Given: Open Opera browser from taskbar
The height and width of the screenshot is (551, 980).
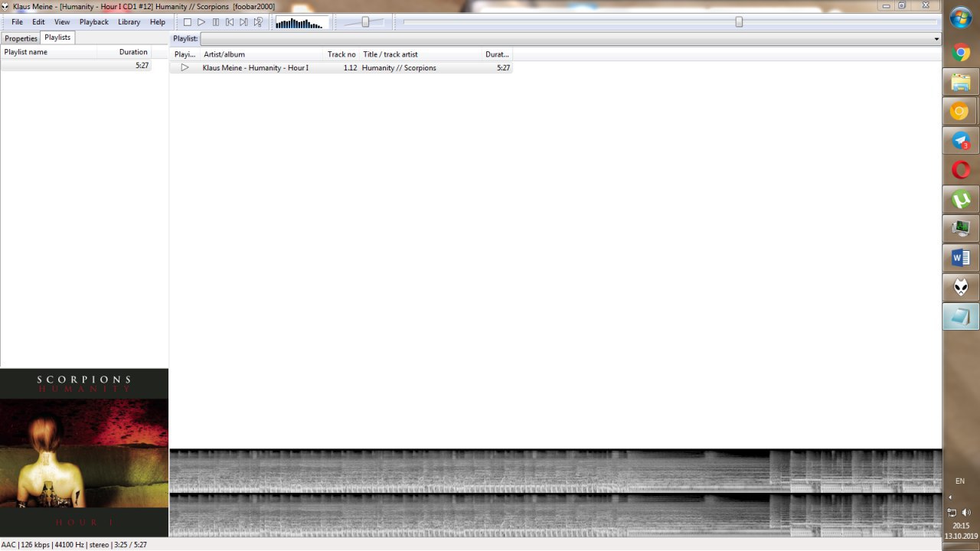Looking at the screenshot, I should [961, 170].
